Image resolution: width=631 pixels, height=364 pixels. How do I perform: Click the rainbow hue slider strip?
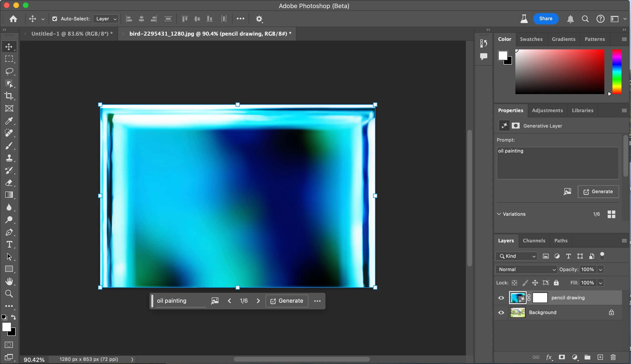(617, 72)
